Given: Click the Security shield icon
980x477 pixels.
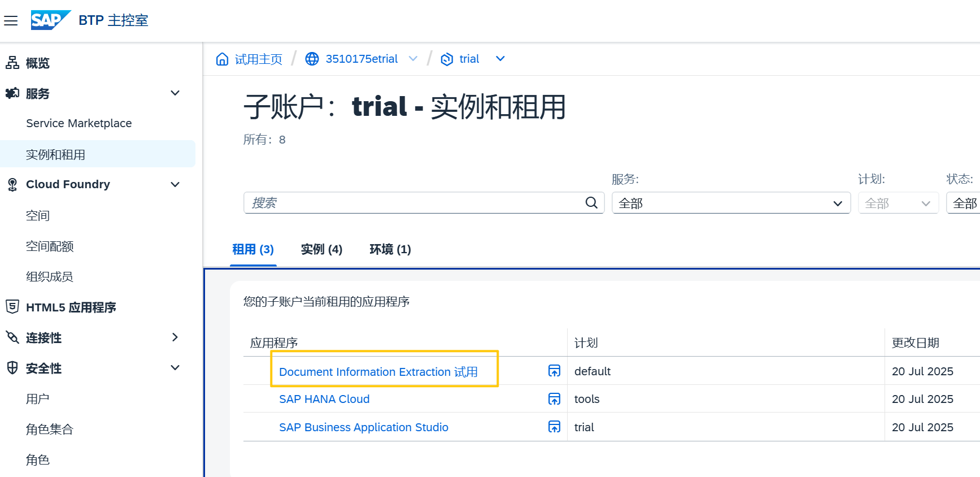Looking at the screenshot, I should (12, 368).
